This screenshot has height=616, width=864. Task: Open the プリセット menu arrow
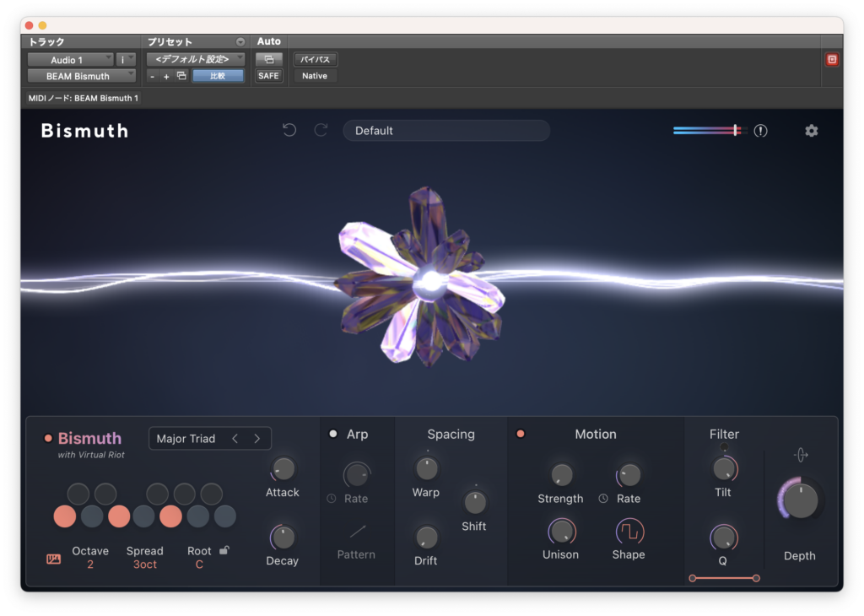click(240, 42)
